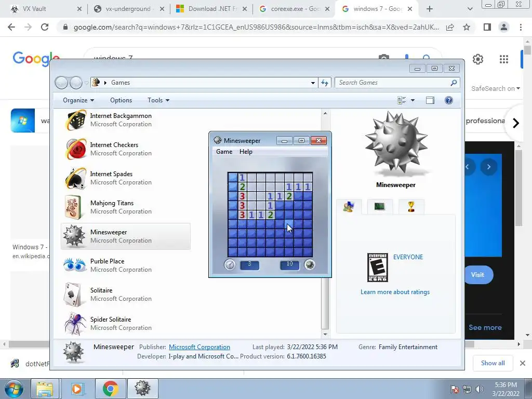This screenshot has width=532, height=399.
Task: Click refresh button beside Games address bar
Action: 325,83
